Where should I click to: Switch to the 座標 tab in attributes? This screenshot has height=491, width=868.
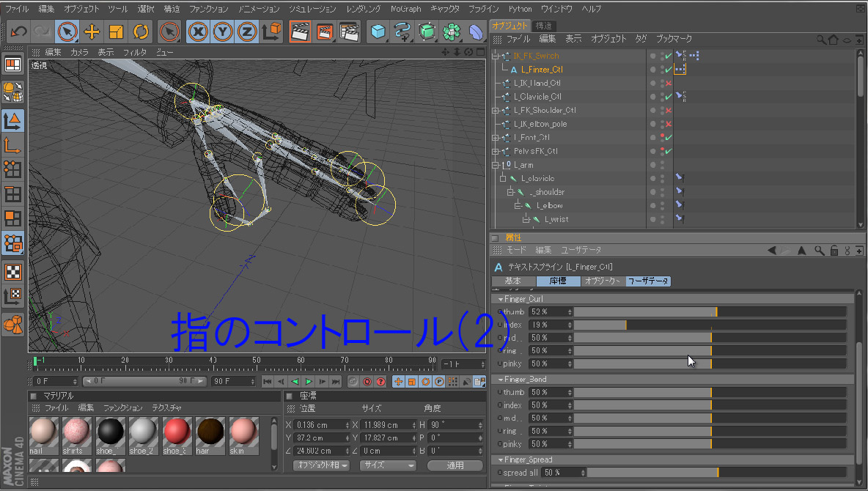tap(557, 281)
